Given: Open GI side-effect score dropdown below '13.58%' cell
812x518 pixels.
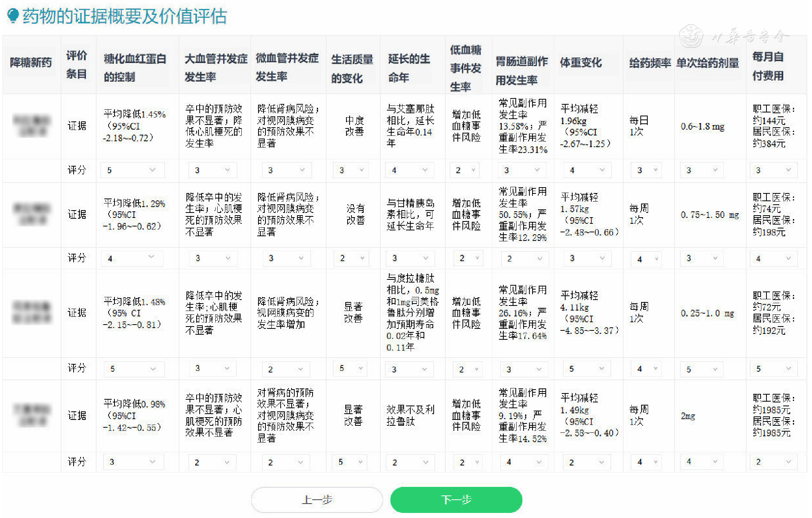Looking at the screenshot, I should (x=522, y=170).
